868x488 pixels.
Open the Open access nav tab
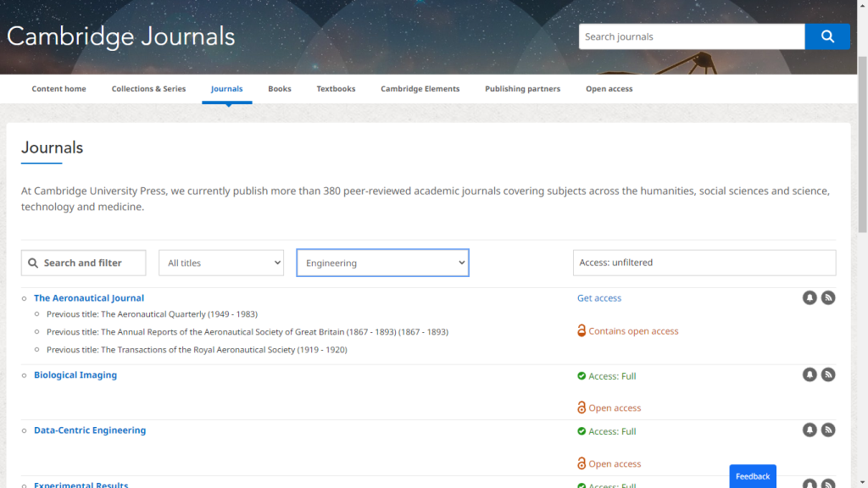pyautogui.click(x=609, y=88)
